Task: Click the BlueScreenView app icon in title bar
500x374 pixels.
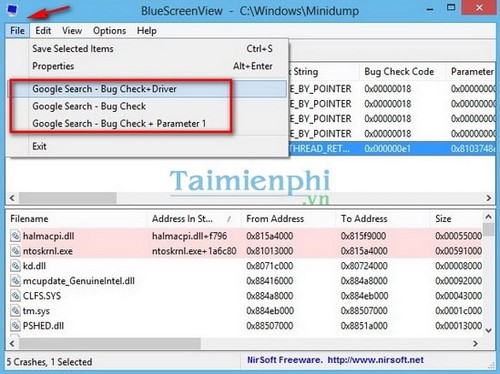Action: (x=12, y=10)
